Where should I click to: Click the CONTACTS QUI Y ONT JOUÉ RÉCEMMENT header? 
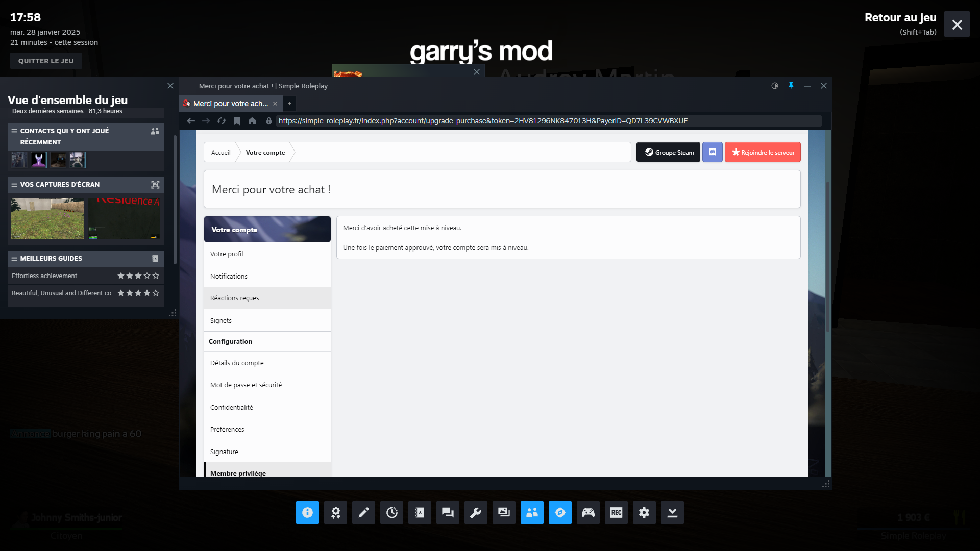85,136
